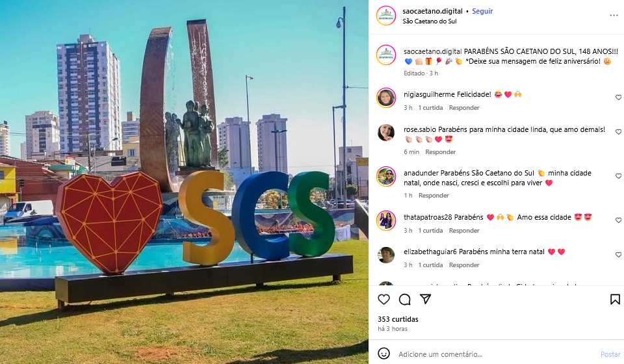Like nigiasguilherme's comment heart
The height and width of the screenshot is (364, 624).
pos(618,97)
